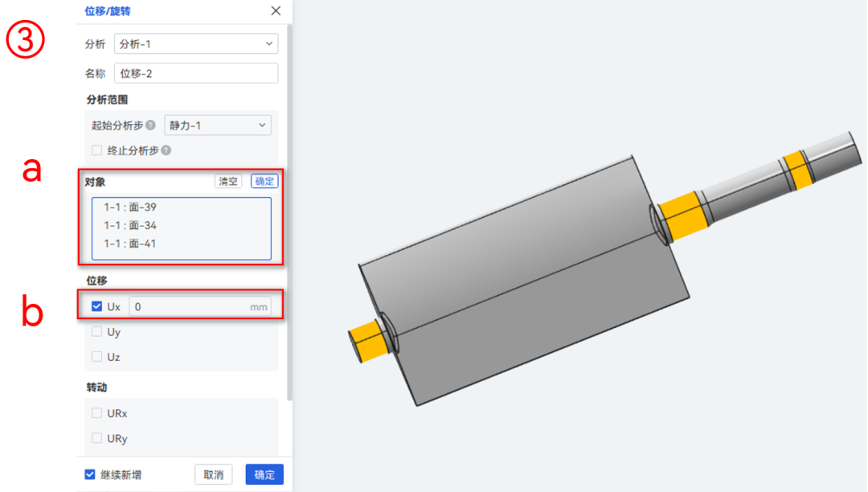
Task: Enable the 终止分析步 checkbox
Action: click(97, 150)
